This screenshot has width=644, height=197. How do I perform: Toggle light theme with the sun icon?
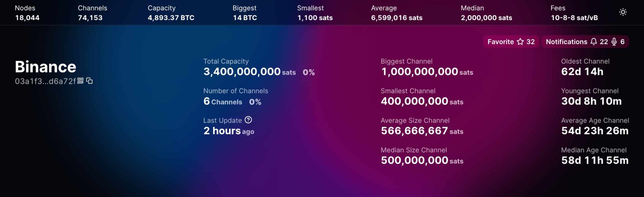coord(623,12)
